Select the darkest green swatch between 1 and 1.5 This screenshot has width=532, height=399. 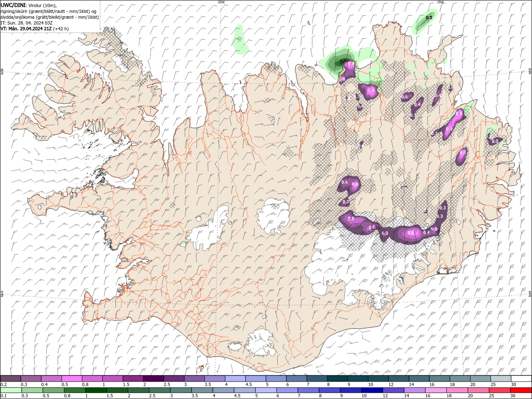click(x=96, y=390)
